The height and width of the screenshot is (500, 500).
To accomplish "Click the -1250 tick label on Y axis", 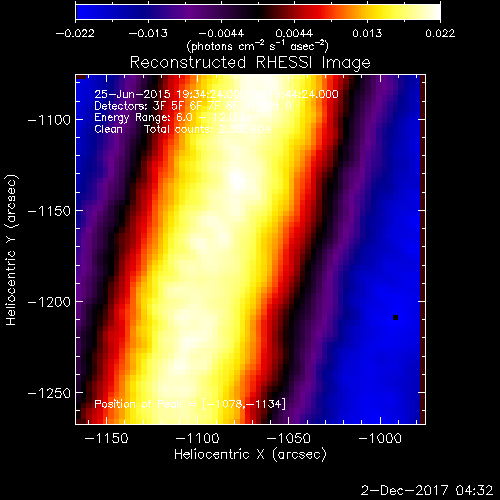I will [x=49, y=393].
